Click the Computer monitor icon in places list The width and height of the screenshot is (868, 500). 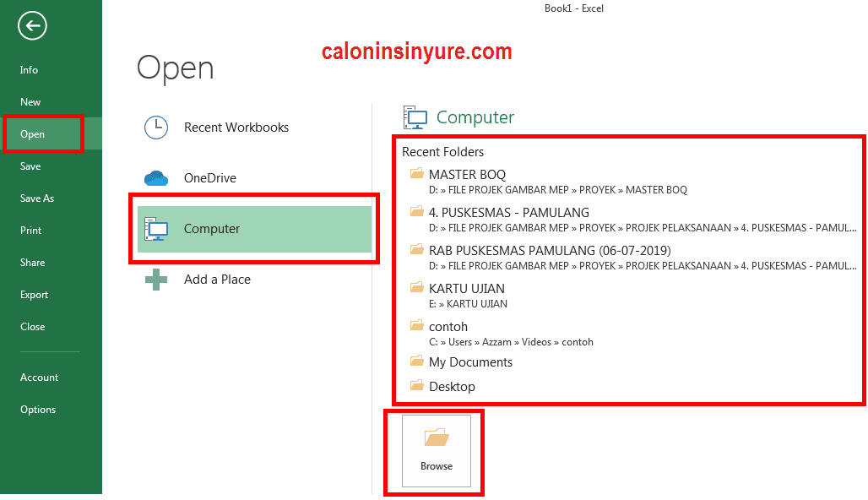pyautogui.click(x=156, y=229)
